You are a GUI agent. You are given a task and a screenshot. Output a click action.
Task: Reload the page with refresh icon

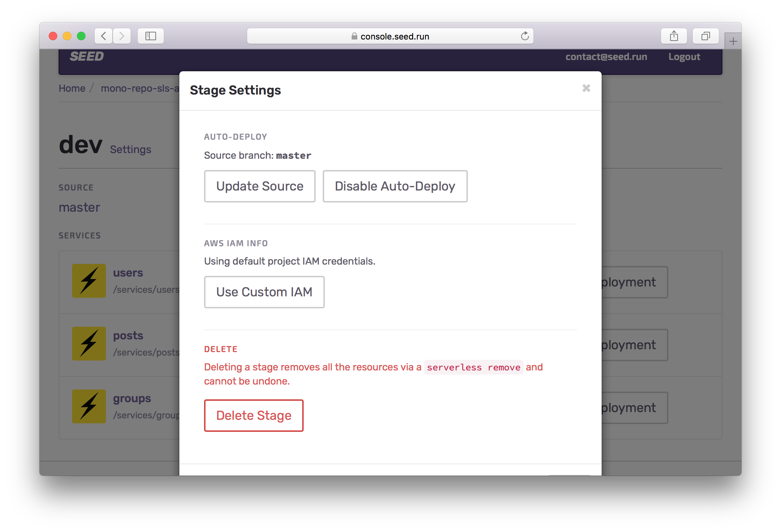pyautogui.click(x=525, y=36)
